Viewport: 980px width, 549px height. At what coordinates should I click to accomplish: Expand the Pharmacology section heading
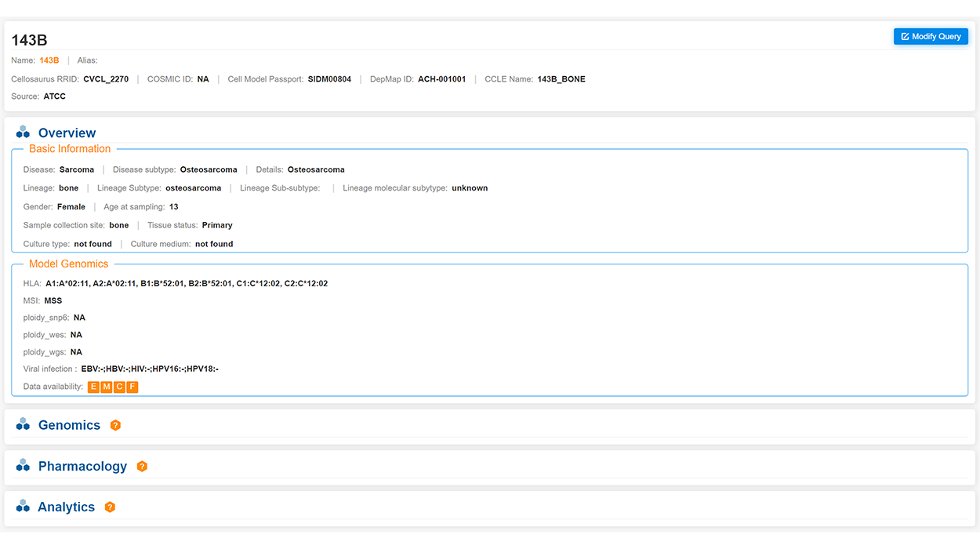(x=82, y=466)
